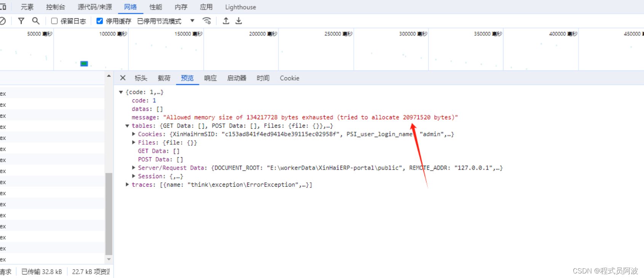644x278 pixels.
Task: Click the "code: 1" line
Action: (x=144, y=101)
